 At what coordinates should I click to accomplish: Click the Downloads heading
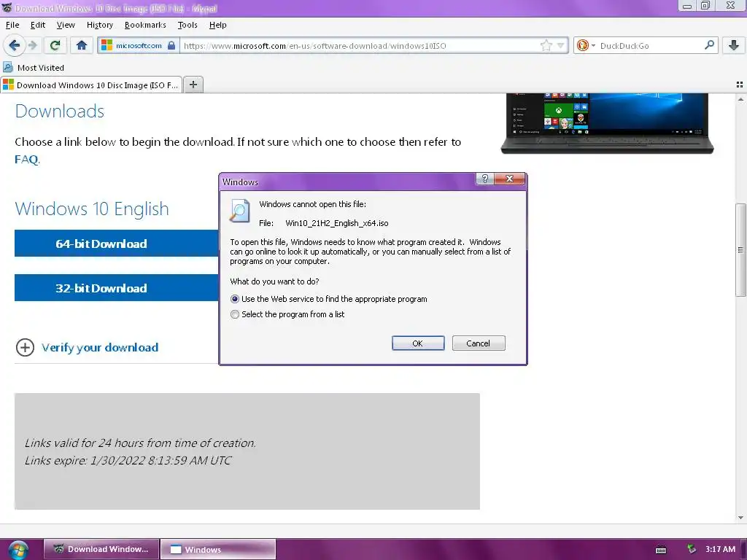(60, 111)
